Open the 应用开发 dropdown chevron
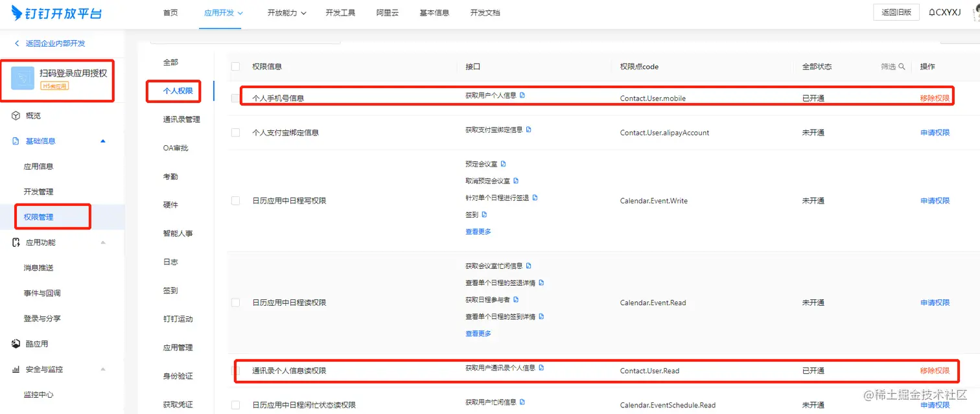 coord(240,13)
